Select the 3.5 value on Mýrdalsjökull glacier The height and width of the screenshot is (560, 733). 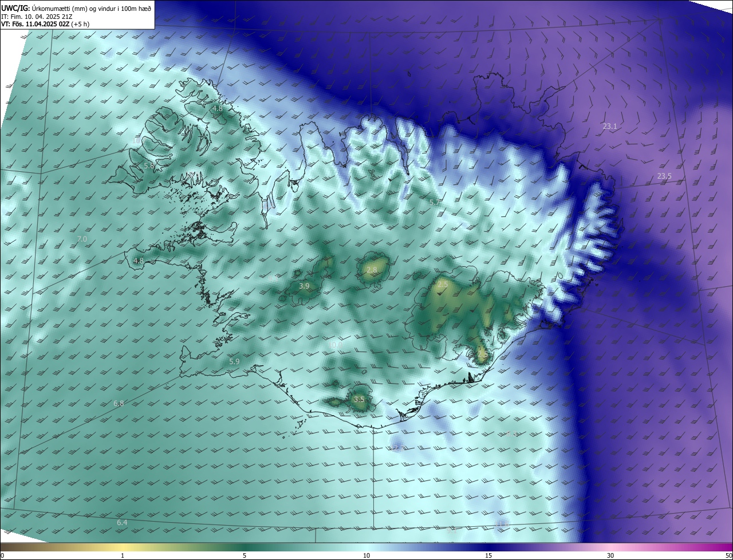coord(359,399)
